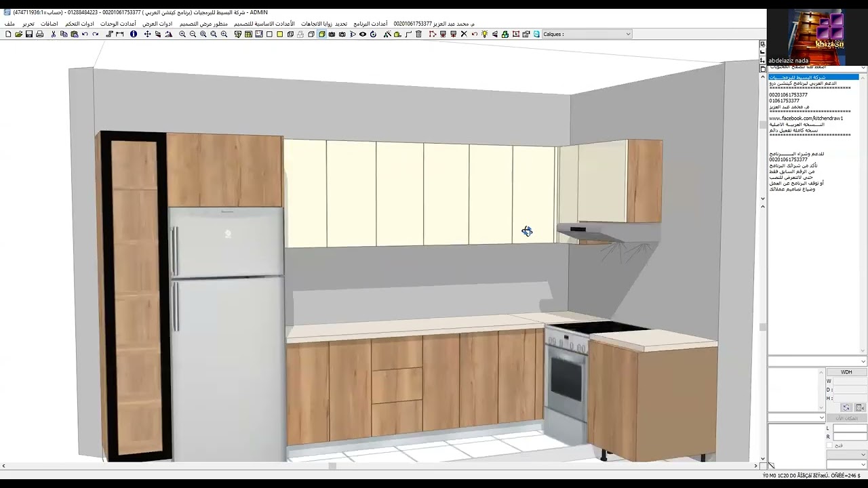Open the Calques layers dropdown
The width and height of the screenshot is (868, 488).
click(x=586, y=34)
